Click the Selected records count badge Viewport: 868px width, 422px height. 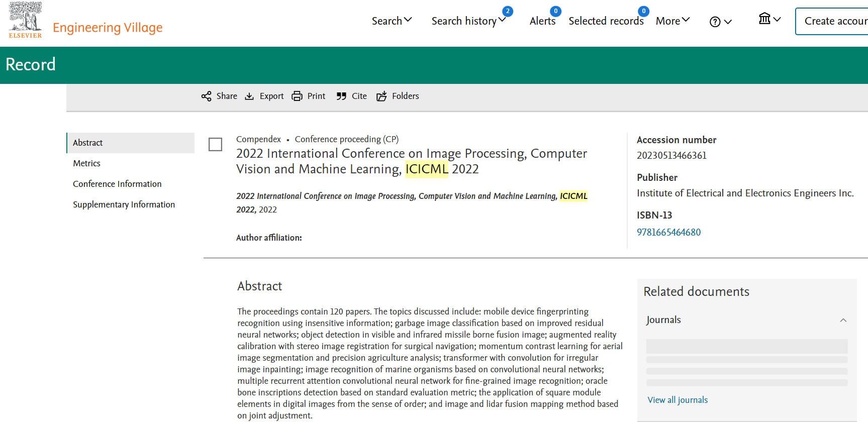coord(643,11)
